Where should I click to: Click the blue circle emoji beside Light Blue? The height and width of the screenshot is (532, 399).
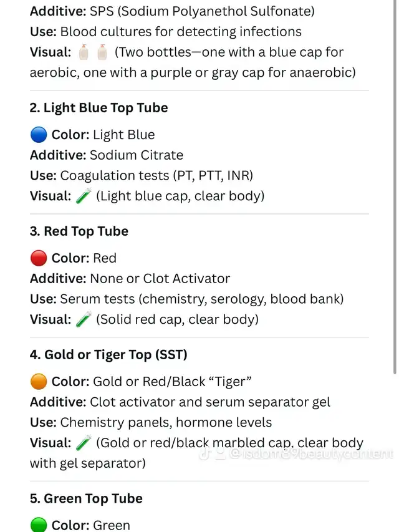pyautogui.click(x=39, y=135)
